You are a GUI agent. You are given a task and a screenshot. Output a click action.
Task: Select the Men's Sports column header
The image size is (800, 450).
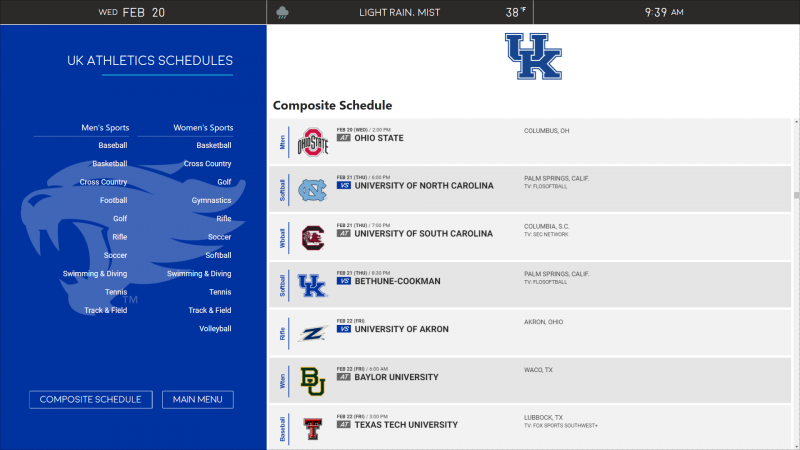click(x=105, y=128)
